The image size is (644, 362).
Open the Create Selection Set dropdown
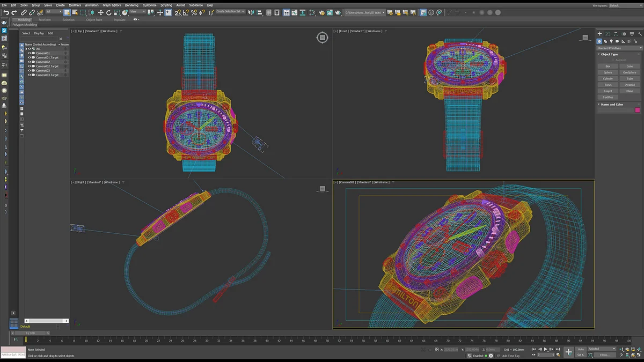pos(230,11)
